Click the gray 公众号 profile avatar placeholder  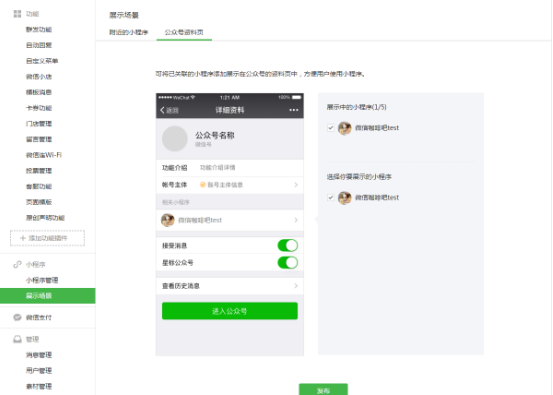tap(175, 139)
